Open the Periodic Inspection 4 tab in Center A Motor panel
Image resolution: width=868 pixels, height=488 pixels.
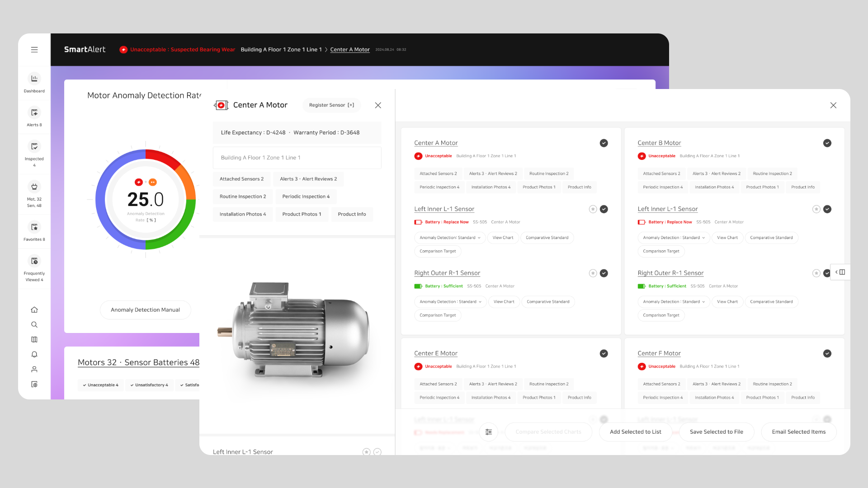click(306, 197)
